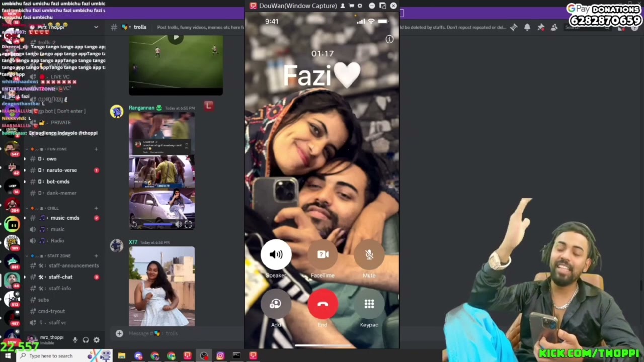Open the OBS Studio taskbar icon
Viewport: 644px width, 362px height.
pos(204,356)
